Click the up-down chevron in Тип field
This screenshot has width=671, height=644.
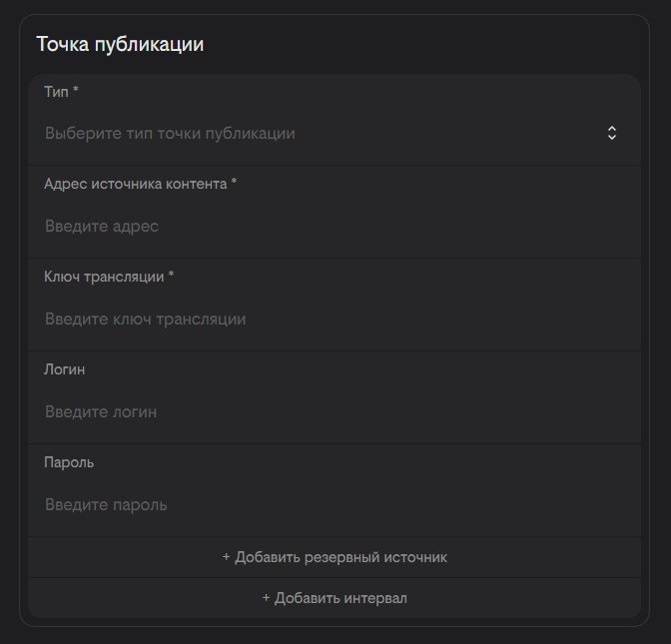tap(612, 133)
